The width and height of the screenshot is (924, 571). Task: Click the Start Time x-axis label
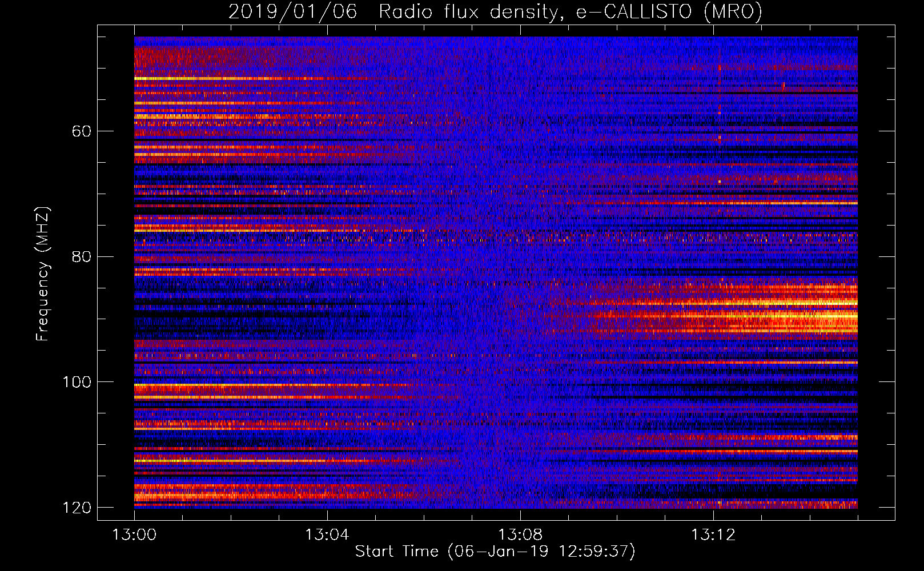(495, 552)
